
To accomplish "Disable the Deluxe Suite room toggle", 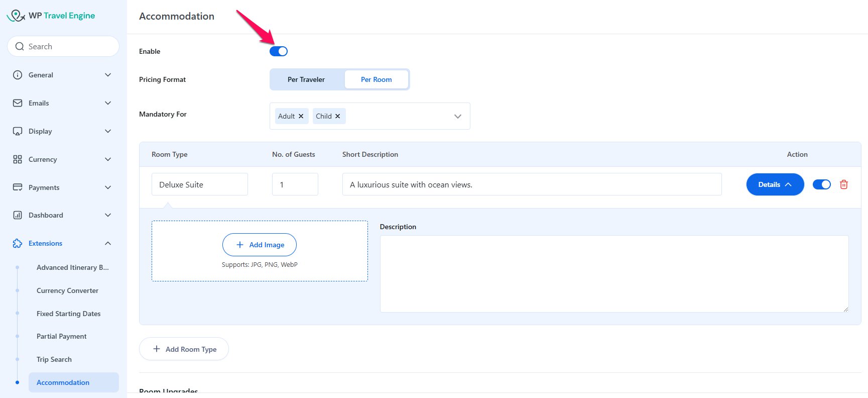I will 821,184.
